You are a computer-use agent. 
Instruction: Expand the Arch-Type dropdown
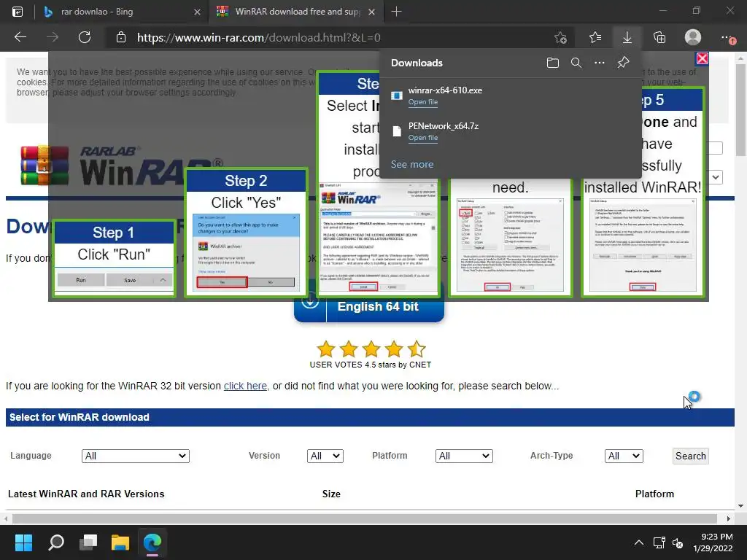pos(624,456)
